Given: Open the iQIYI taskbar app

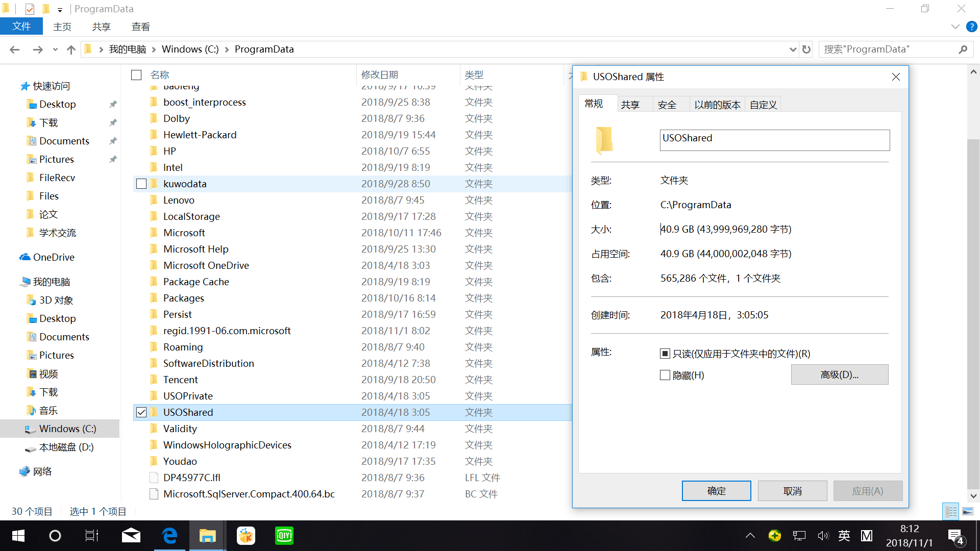Looking at the screenshot, I should tap(284, 536).
